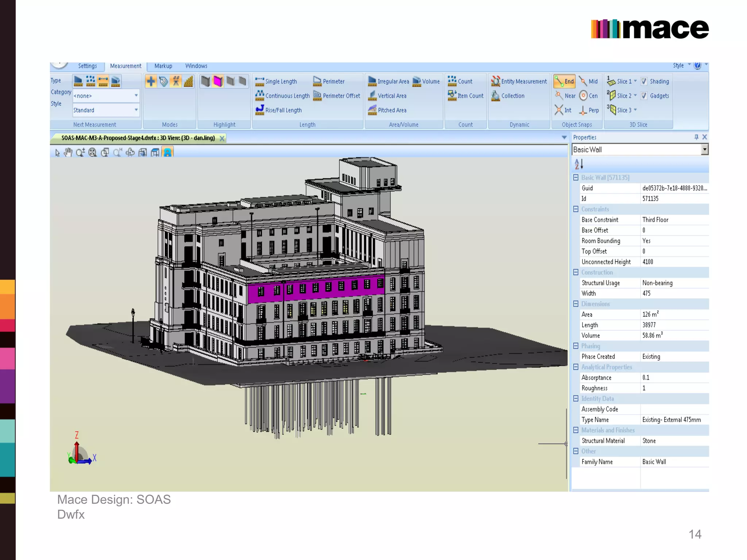
Task: Open the Basic Wall selector dropdown
Action: 705,149
